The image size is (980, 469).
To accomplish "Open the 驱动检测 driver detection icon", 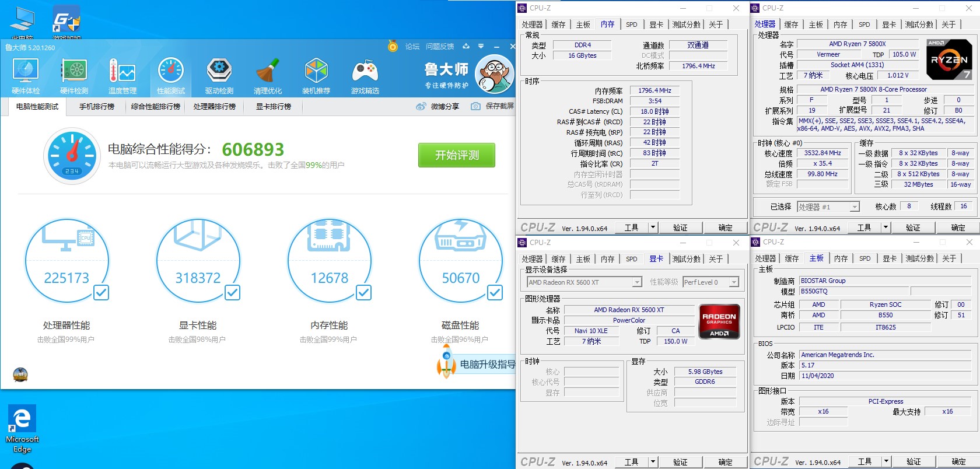I will (219, 71).
